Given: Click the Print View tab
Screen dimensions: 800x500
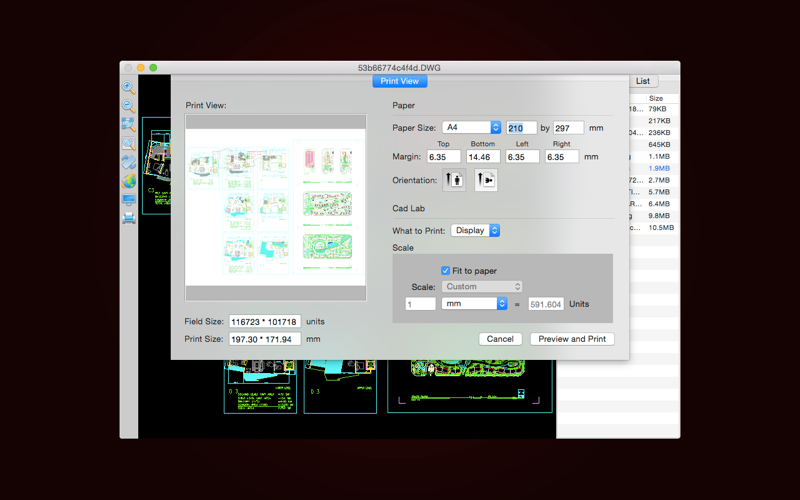Looking at the screenshot, I should click(x=399, y=81).
